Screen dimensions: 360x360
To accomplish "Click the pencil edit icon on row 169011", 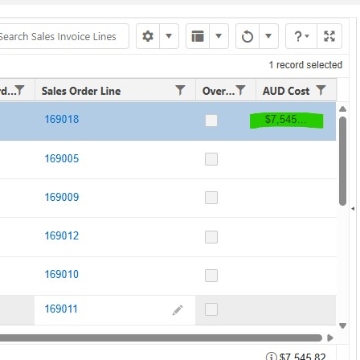I will (x=178, y=310).
